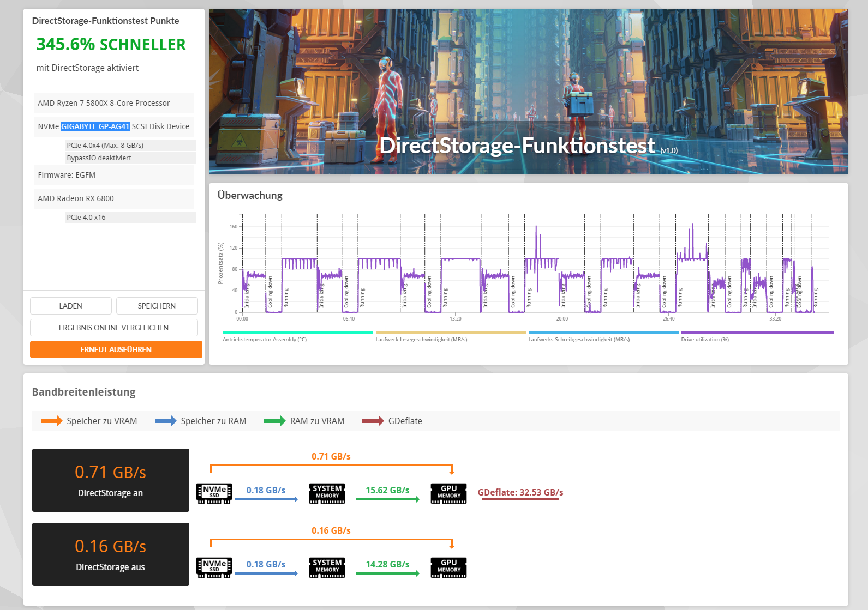
Task: Click GDeflate: 32.53 GB/s value
Action: tap(520, 492)
